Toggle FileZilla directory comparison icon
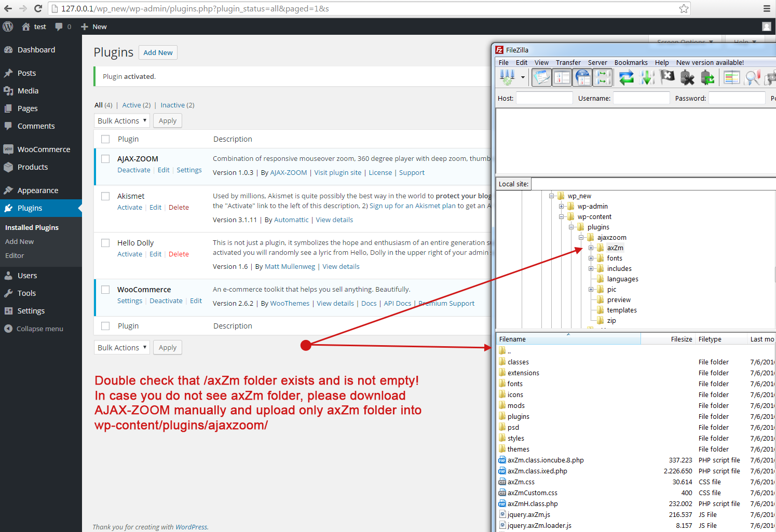The height and width of the screenshot is (532, 776). tap(752, 77)
